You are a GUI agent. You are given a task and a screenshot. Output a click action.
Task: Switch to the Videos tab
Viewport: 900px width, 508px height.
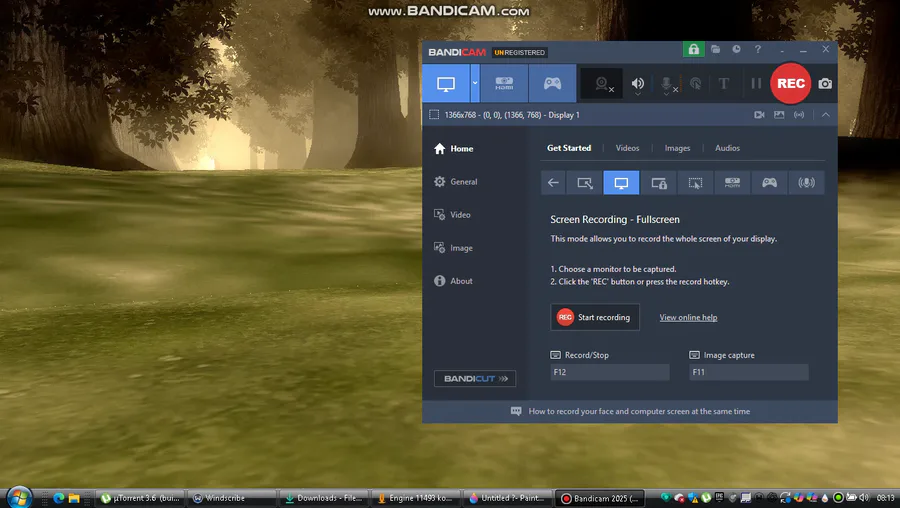pyautogui.click(x=627, y=148)
